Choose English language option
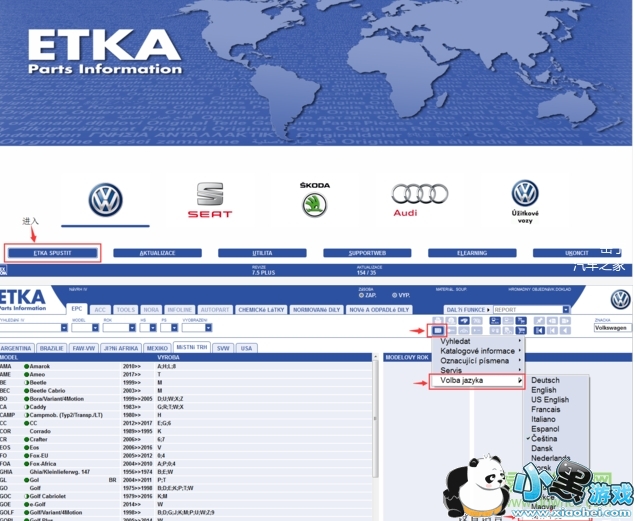The width and height of the screenshot is (635, 521). click(543, 390)
